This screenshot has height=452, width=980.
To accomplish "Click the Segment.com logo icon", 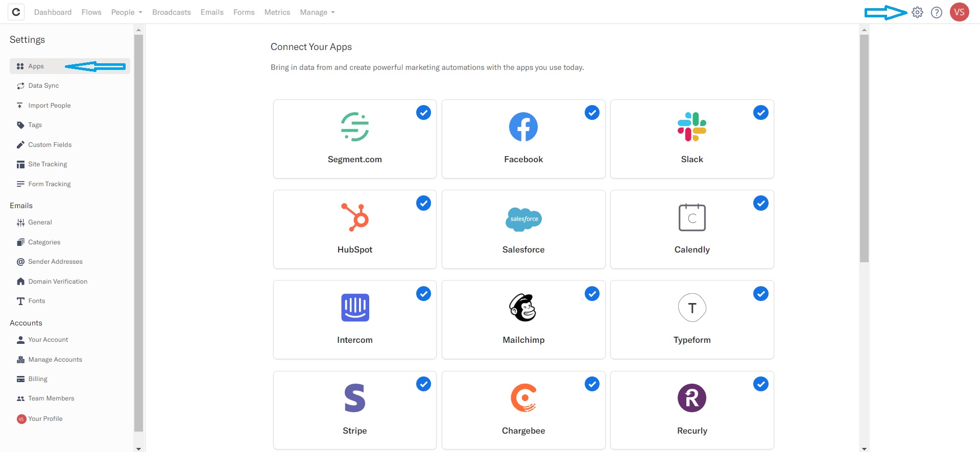I will [355, 127].
